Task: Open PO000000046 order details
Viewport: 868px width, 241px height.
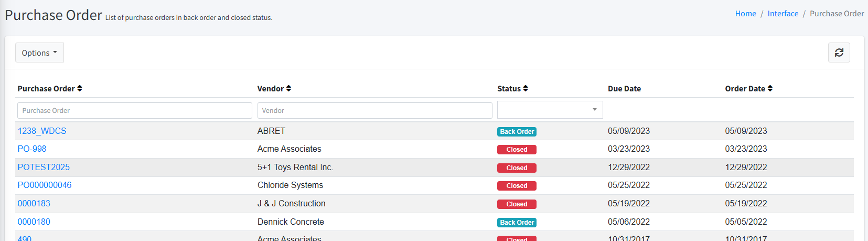Action: coord(45,185)
